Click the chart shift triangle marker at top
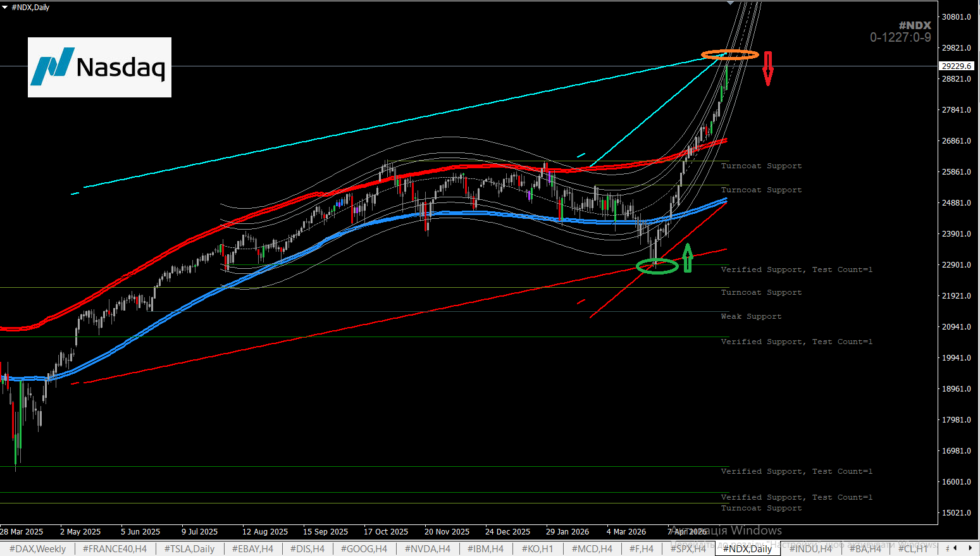Screen dimensions: 980x556 click(731, 3)
